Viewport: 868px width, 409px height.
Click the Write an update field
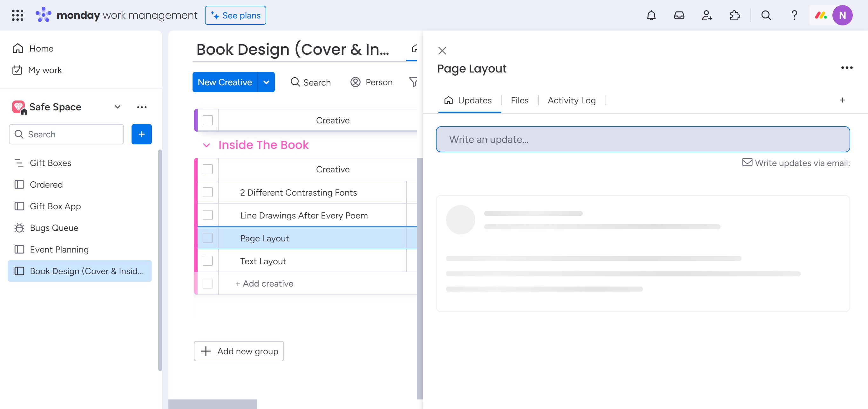(x=643, y=139)
